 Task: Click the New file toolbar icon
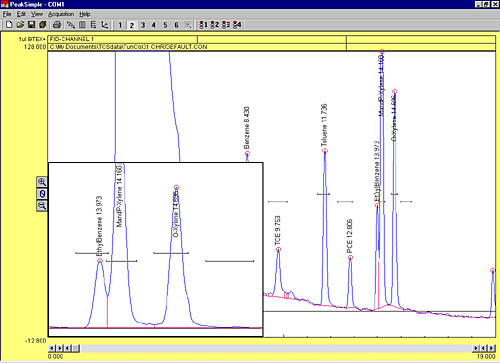point(9,25)
